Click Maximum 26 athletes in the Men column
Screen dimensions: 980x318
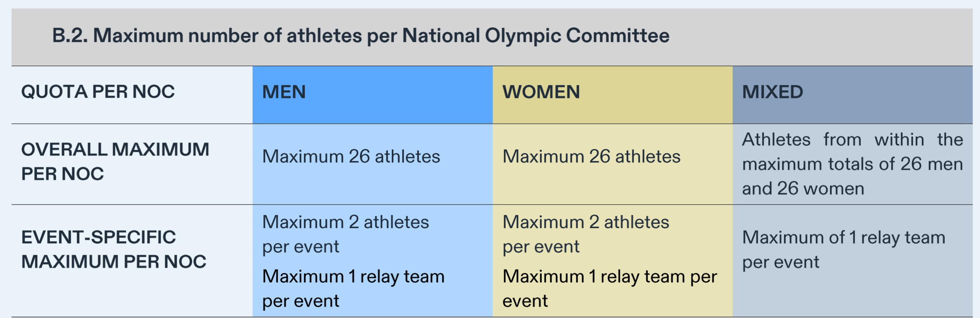click(x=351, y=156)
